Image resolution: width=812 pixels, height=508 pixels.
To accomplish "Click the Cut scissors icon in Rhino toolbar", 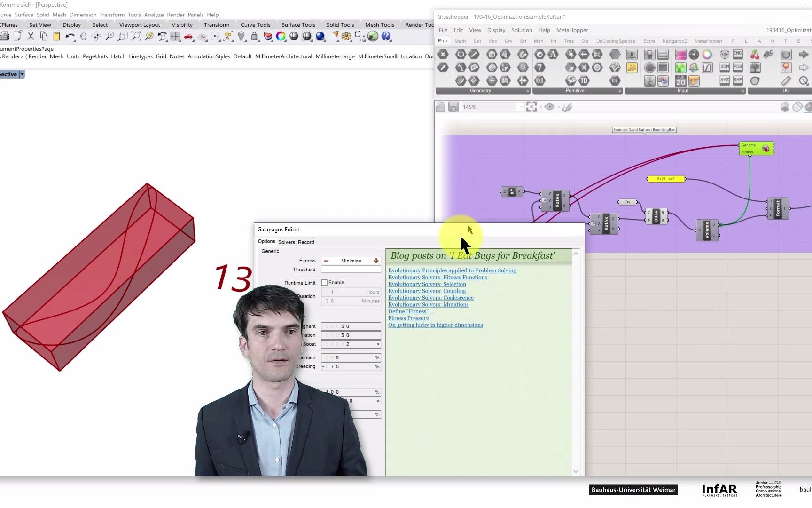I will pos(31,36).
